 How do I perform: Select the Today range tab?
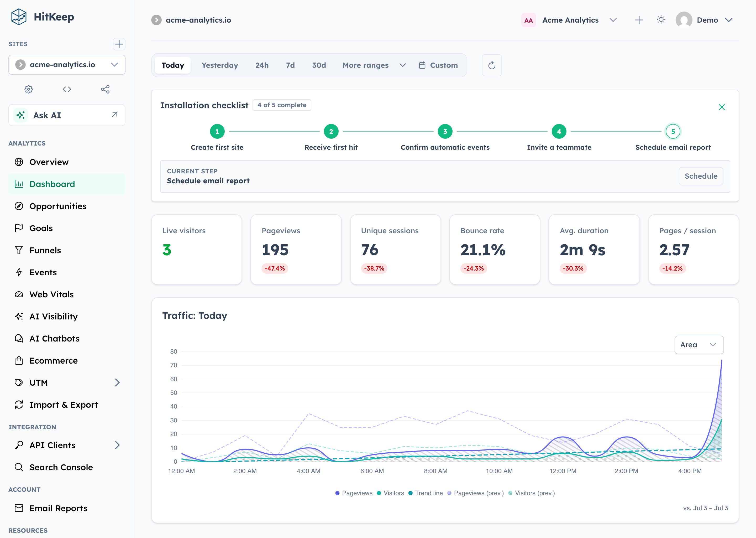(173, 65)
